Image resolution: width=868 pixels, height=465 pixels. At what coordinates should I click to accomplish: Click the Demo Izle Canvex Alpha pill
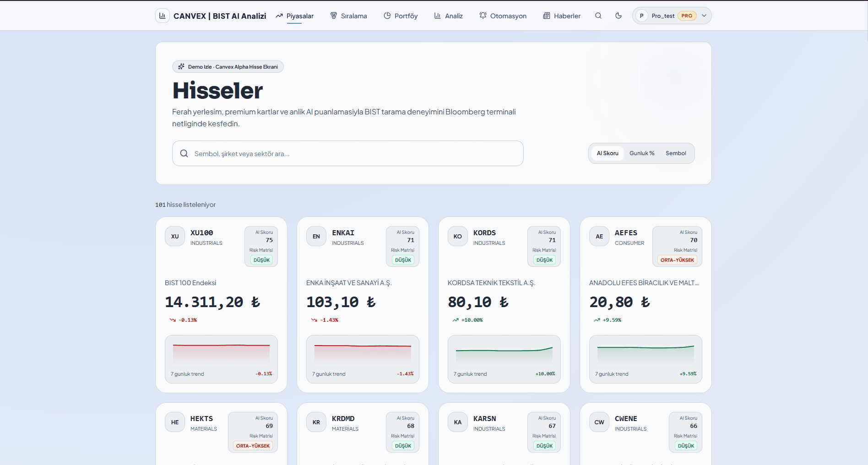tap(228, 67)
